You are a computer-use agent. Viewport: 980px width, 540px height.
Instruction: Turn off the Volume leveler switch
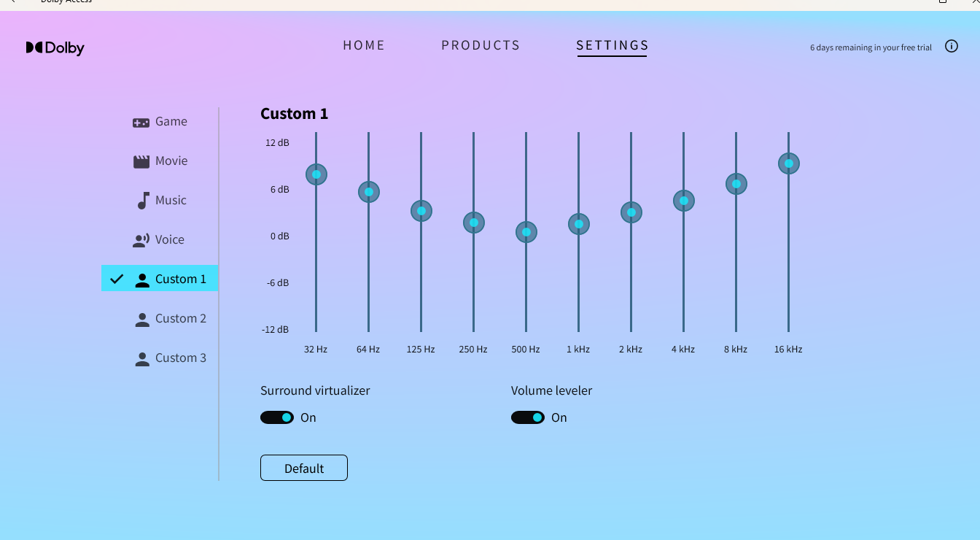point(528,417)
